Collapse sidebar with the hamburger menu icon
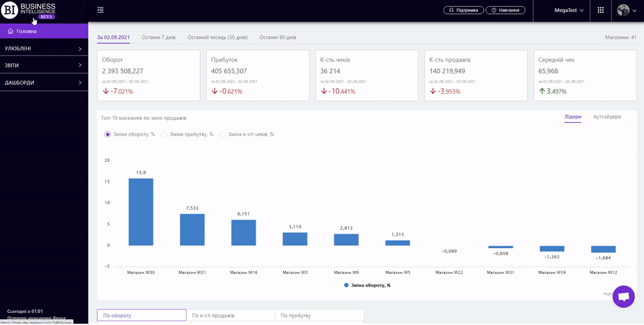Image resolution: width=644 pixels, height=325 pixels. click(101, 10)
